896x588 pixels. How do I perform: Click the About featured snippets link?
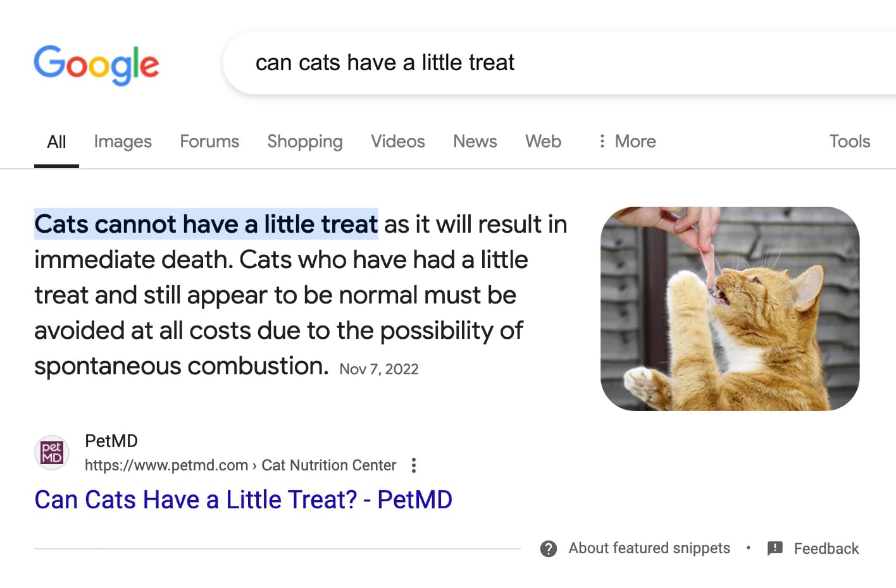point(649,548)
